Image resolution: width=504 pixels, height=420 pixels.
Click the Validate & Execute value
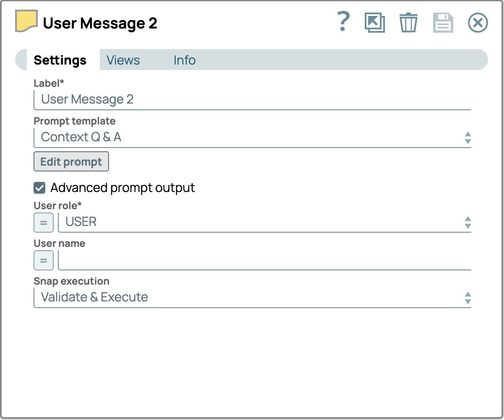(94, 297)
